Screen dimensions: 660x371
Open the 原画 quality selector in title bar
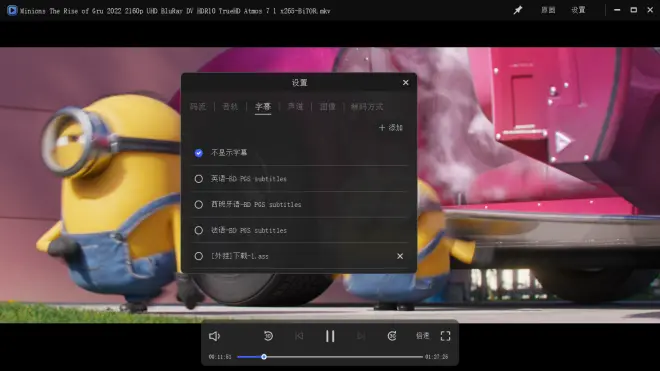coord(548,10)
